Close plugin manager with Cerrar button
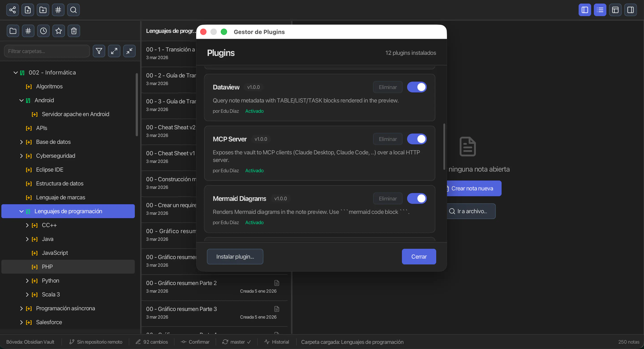 [419, 257]
